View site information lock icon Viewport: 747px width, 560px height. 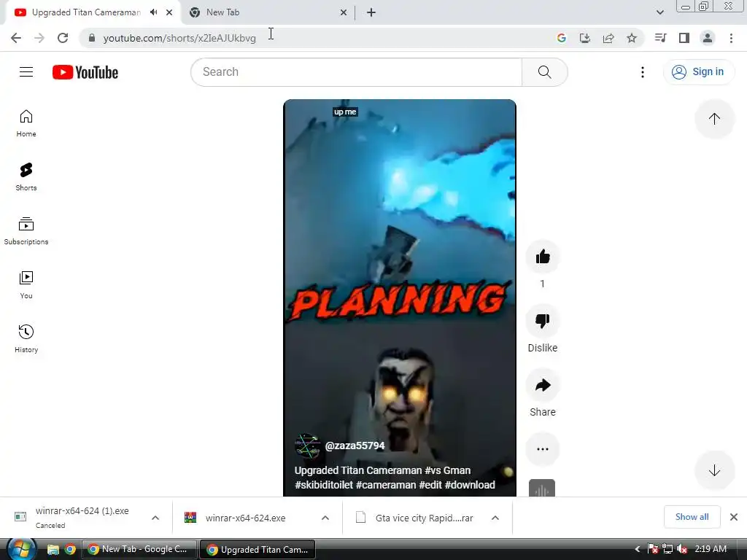point(92,38)
